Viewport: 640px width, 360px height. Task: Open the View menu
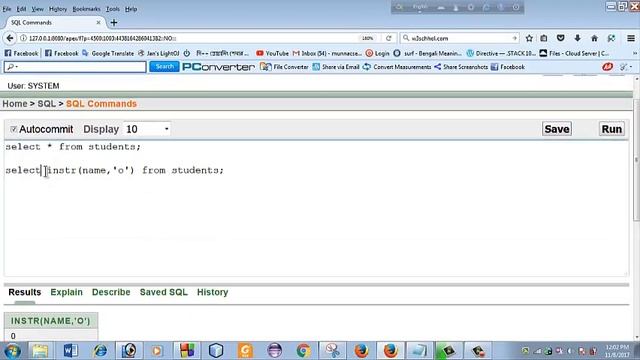click(37, 9)
